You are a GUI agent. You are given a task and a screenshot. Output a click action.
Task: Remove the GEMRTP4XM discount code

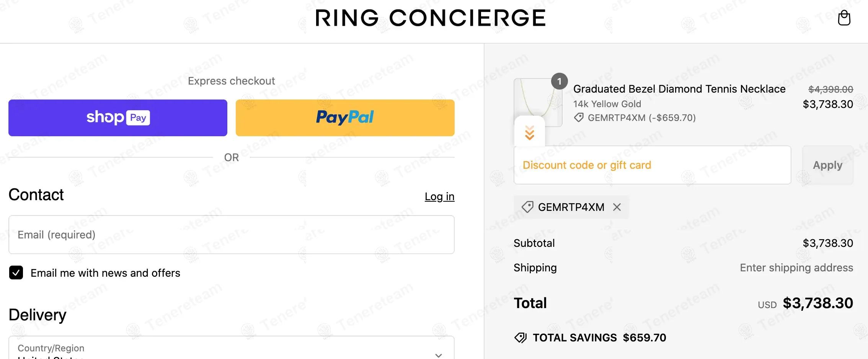coord(617,207)
